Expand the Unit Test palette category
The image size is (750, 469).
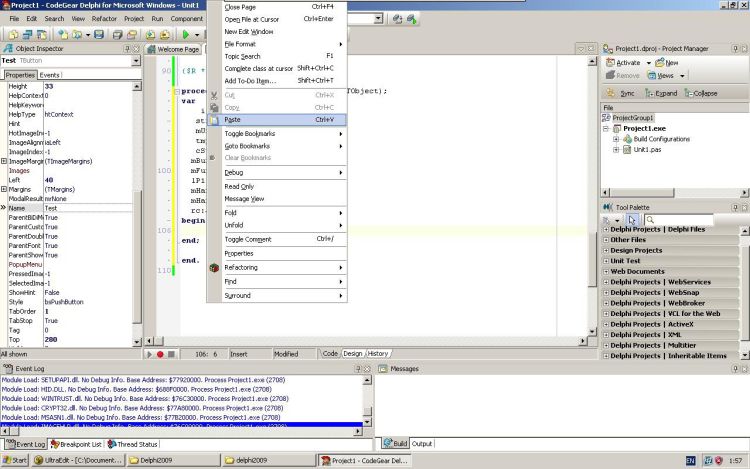(606, 261)
